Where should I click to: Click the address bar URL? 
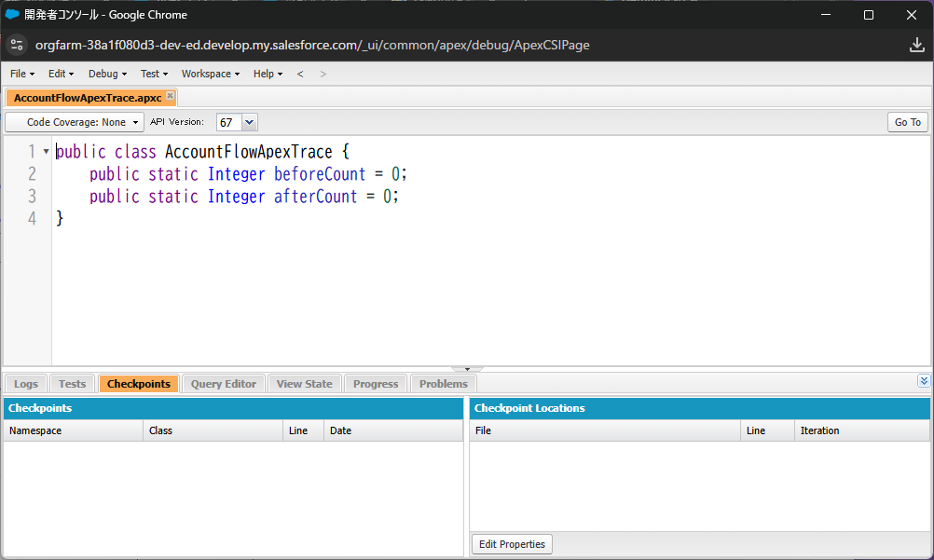click(312, 46)
